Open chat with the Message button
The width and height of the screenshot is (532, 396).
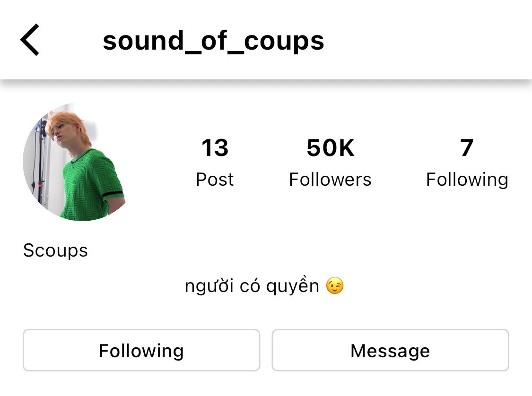point(390,350)
